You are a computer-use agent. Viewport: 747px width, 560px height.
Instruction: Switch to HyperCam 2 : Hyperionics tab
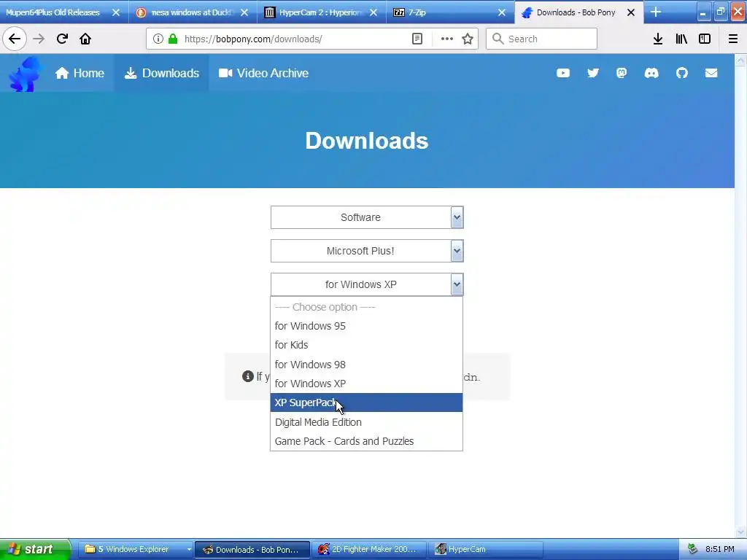321,12
